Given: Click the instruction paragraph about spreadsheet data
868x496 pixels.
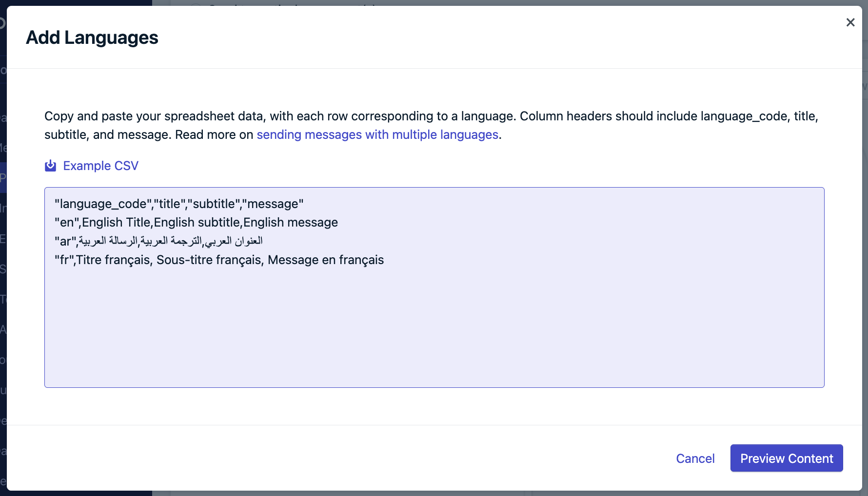Looking at the screenshot, I should (431, 125).
